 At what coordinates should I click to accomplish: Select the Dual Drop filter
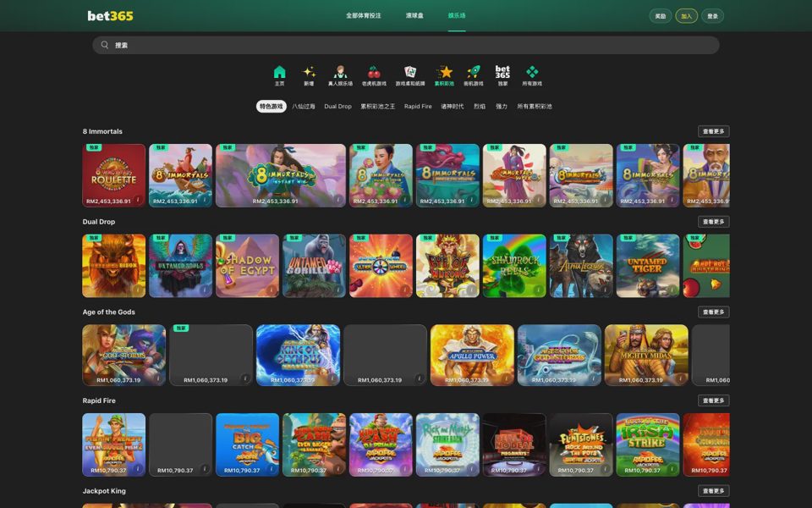pyautogui.click(x=337, y=107)
